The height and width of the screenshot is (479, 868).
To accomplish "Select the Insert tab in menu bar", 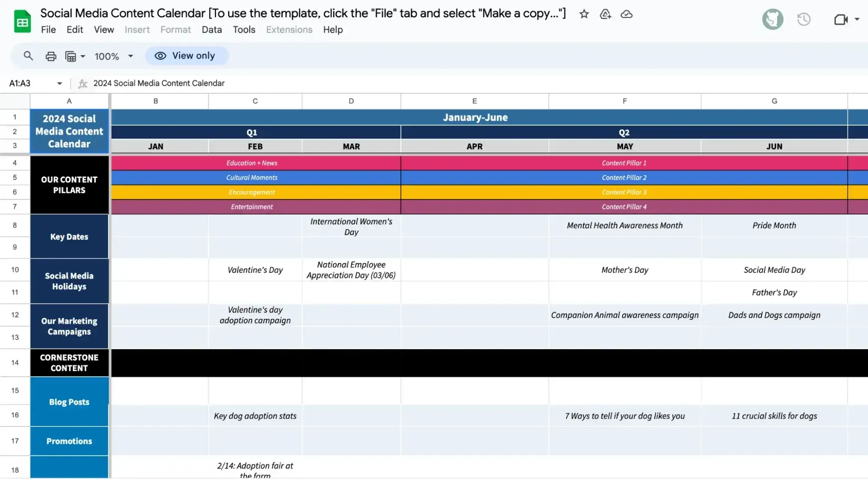I will pos(137,30).
